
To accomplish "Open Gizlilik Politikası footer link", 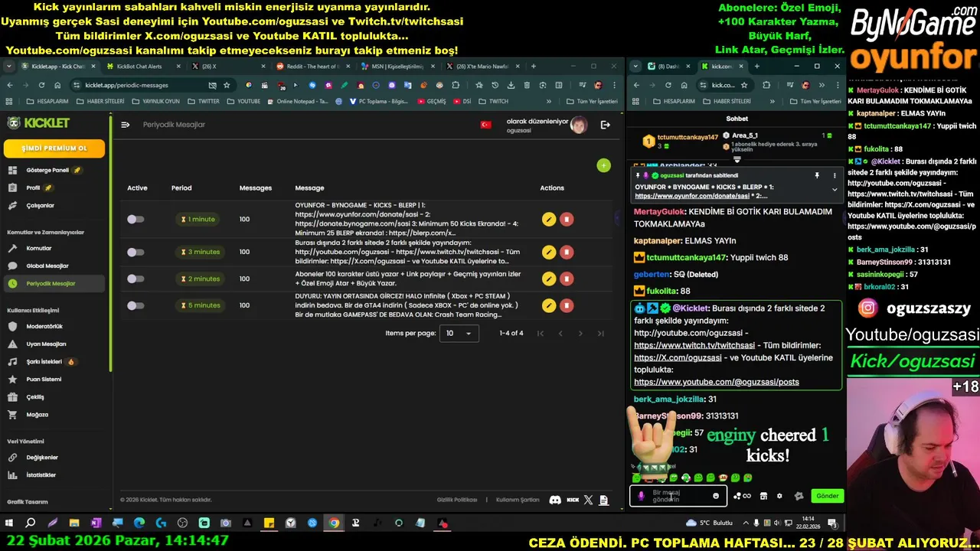I will [x=456, y=500].
